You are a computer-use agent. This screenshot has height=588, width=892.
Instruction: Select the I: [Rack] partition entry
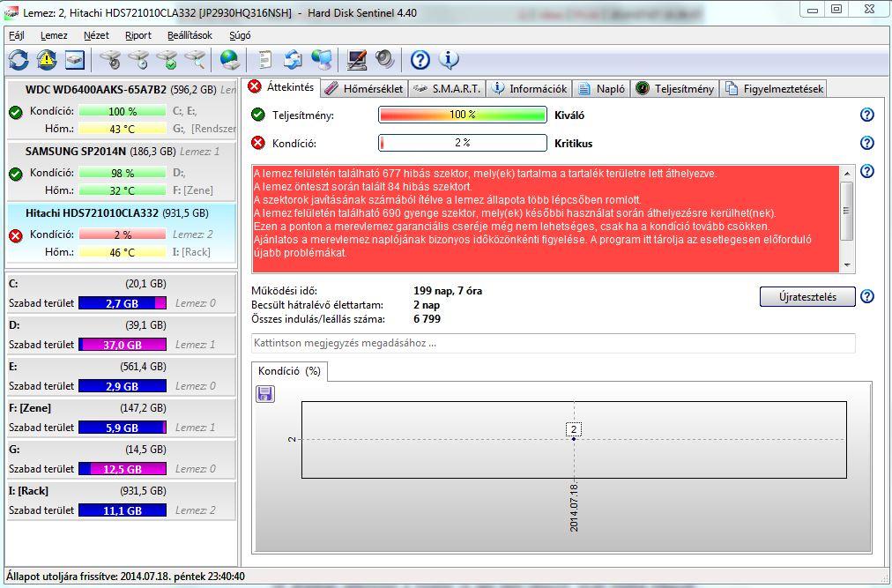121,501
